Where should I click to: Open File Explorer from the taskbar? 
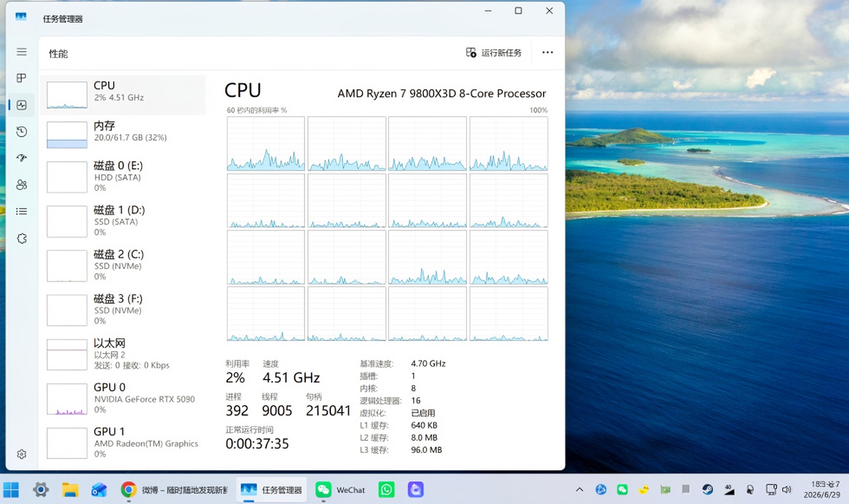(70, 490)
